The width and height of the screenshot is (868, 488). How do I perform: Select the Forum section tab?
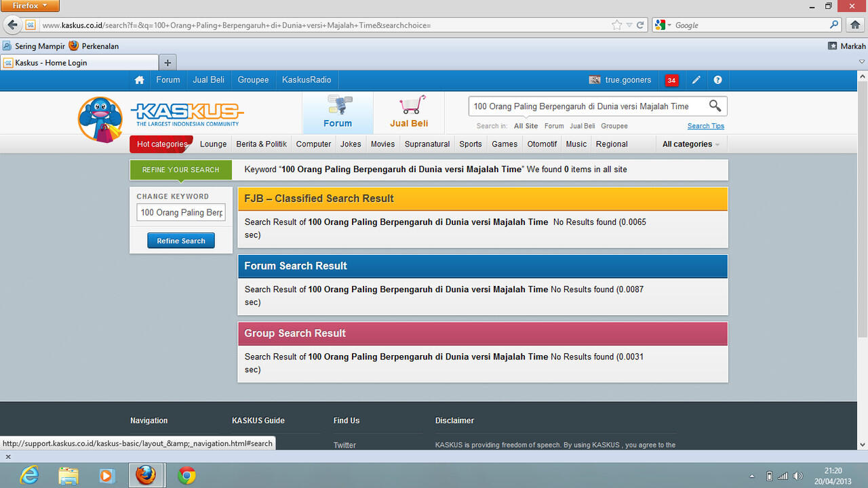point(338,113)
